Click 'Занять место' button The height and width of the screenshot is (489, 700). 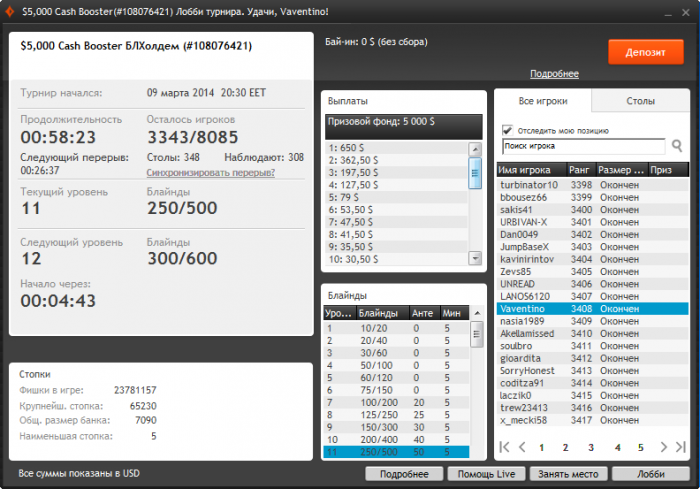(x=568, y=474)
